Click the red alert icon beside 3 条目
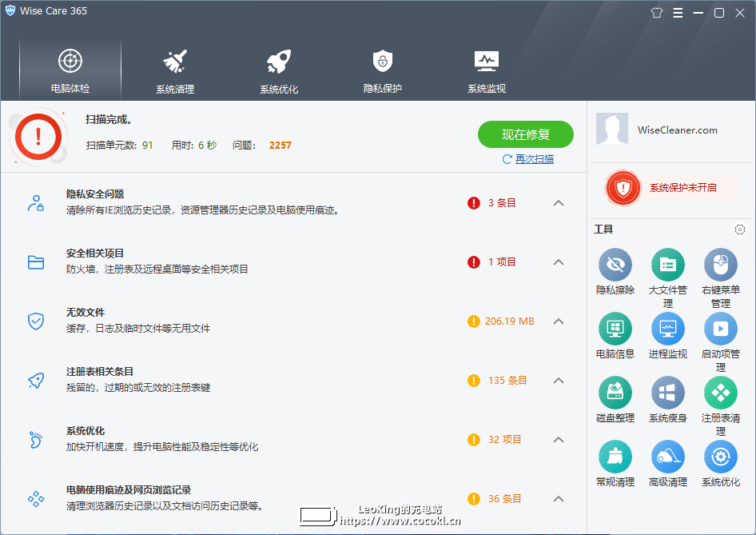 [473, 203]
